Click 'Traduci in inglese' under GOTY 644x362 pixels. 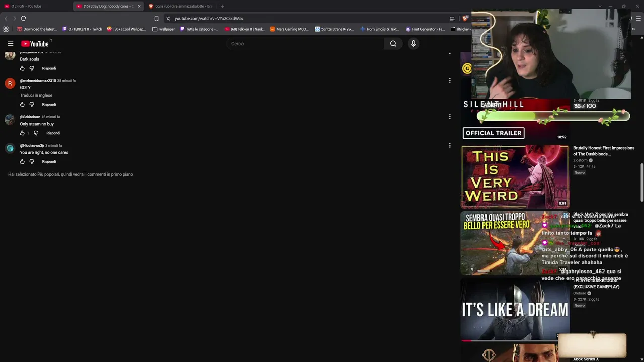pos(36,95)
